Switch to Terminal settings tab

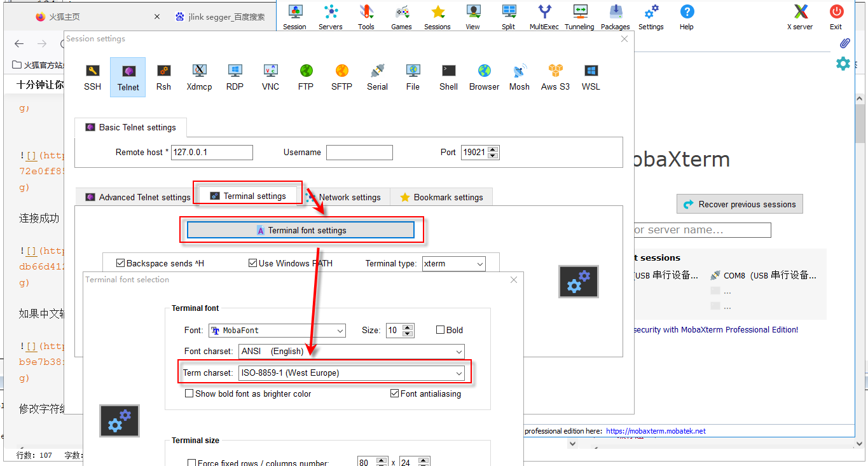point(248,196)
